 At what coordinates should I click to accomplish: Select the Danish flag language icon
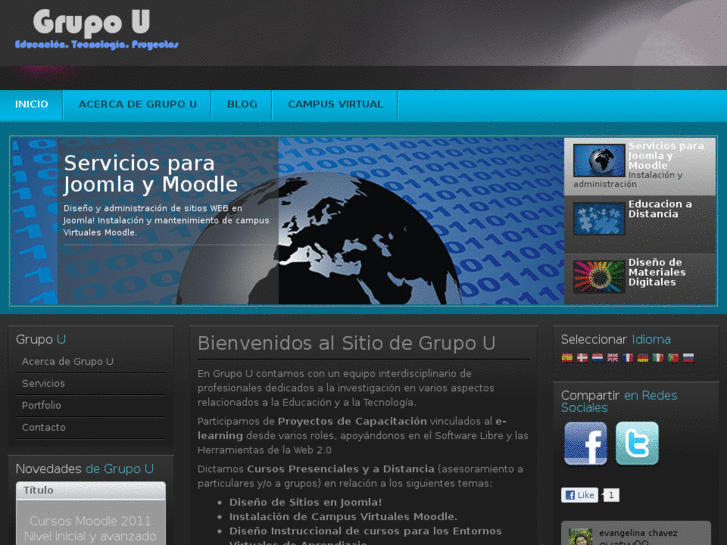(x=582, y=358)
